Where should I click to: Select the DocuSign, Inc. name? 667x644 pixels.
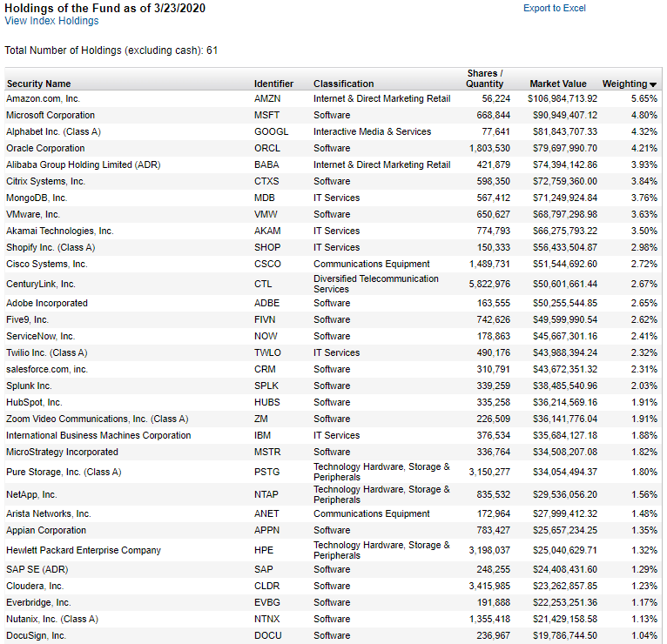click(x=37, y=636)
